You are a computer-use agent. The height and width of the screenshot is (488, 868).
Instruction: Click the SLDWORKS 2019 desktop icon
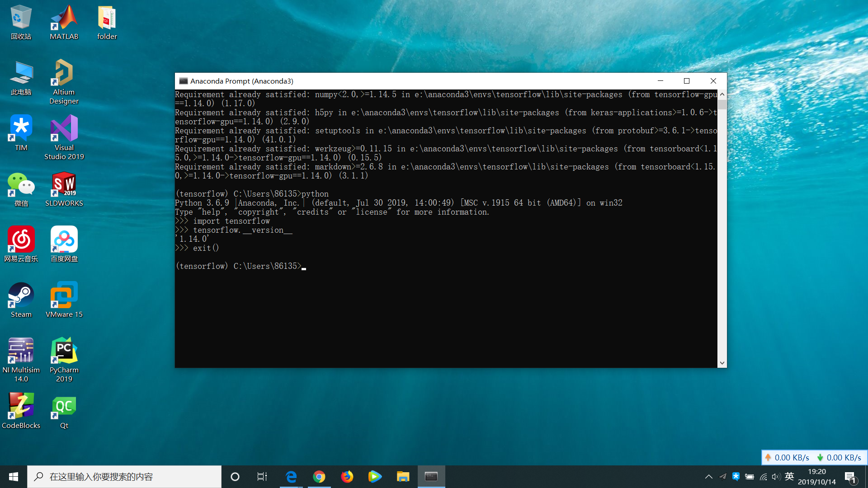64,184
